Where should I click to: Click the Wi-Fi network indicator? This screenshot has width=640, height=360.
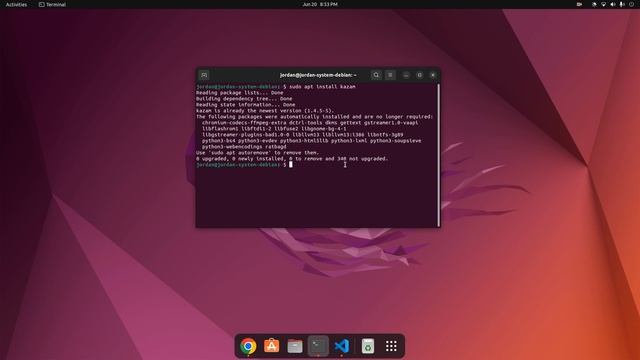point(603,4)
